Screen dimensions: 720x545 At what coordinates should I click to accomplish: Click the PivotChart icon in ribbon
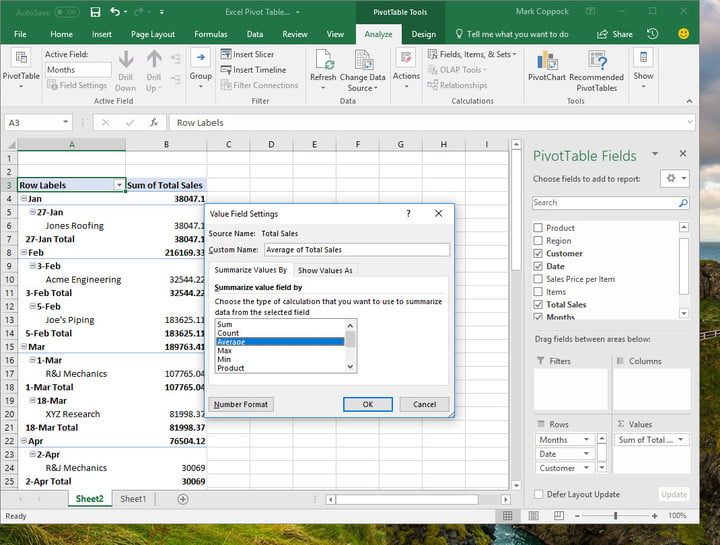pyautogui.click(x=546, y=62)
